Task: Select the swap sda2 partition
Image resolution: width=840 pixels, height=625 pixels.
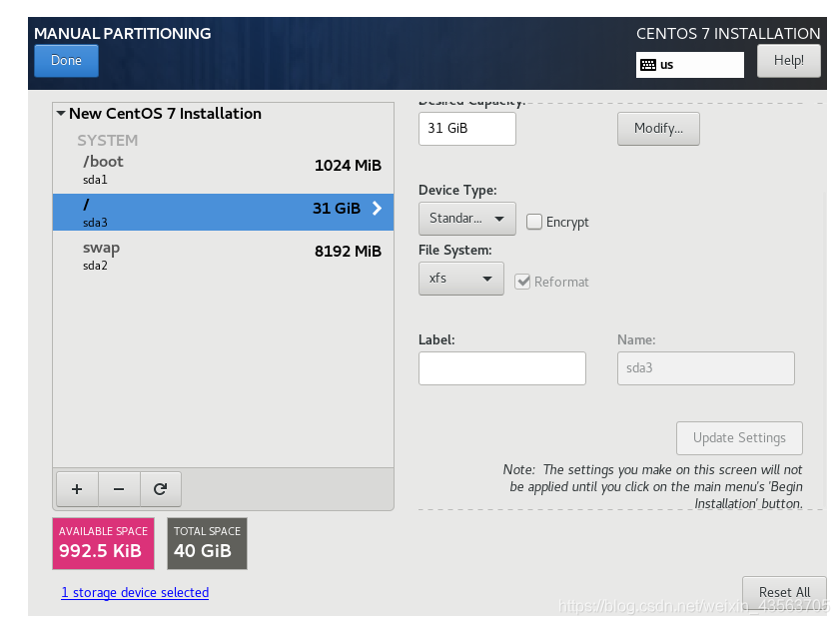Action: point(224,256)
